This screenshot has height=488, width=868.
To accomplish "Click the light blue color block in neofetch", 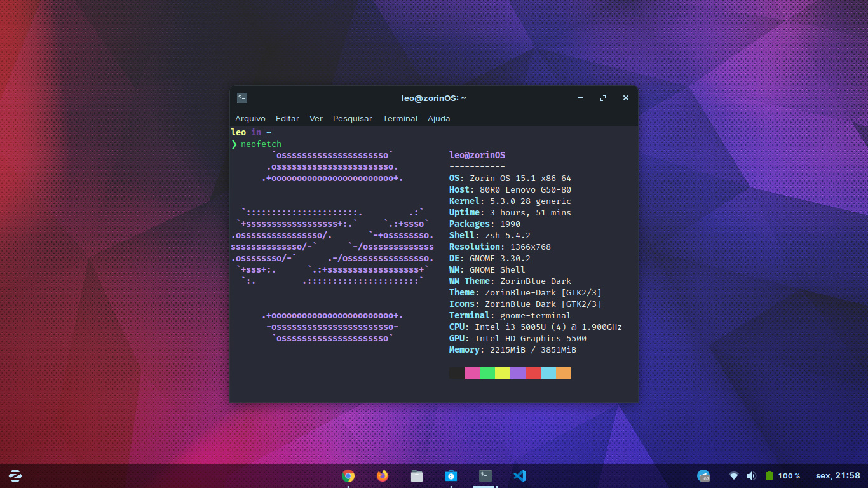I will [548, 373].
